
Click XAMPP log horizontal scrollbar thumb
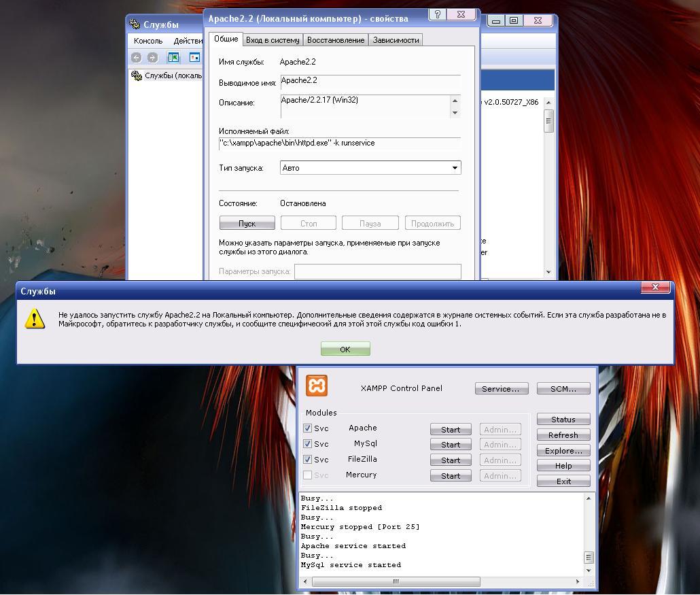396,581
